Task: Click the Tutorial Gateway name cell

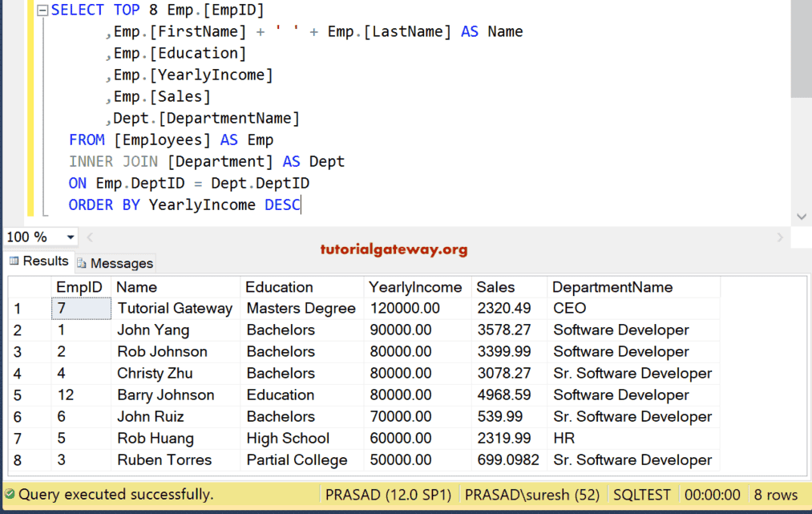Action: click(175, 309)
